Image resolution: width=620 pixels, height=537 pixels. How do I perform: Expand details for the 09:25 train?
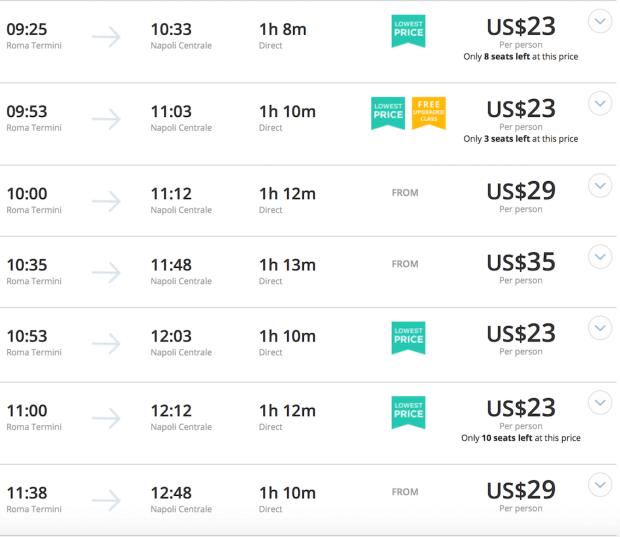coord(600,21)
